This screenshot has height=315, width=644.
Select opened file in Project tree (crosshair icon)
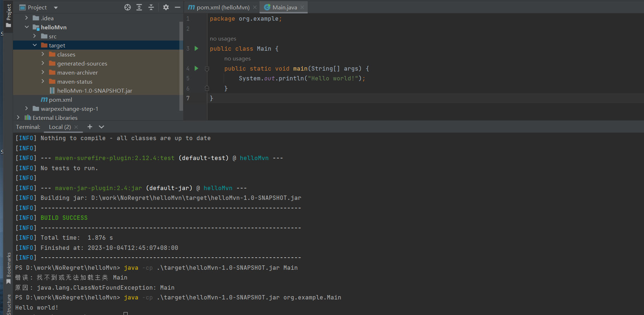click(128, 7)
